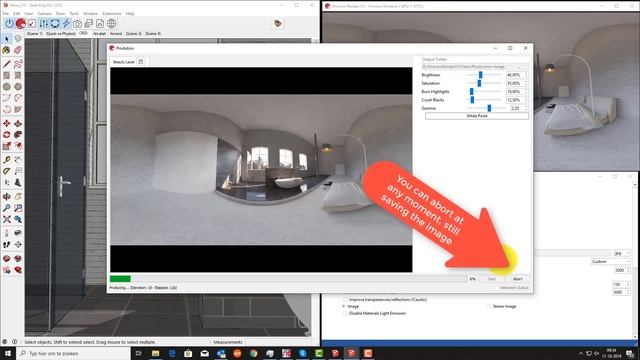Screen dimensions: 640x360
Task: Click the globe icon in the toolbar
Action: 111,24
